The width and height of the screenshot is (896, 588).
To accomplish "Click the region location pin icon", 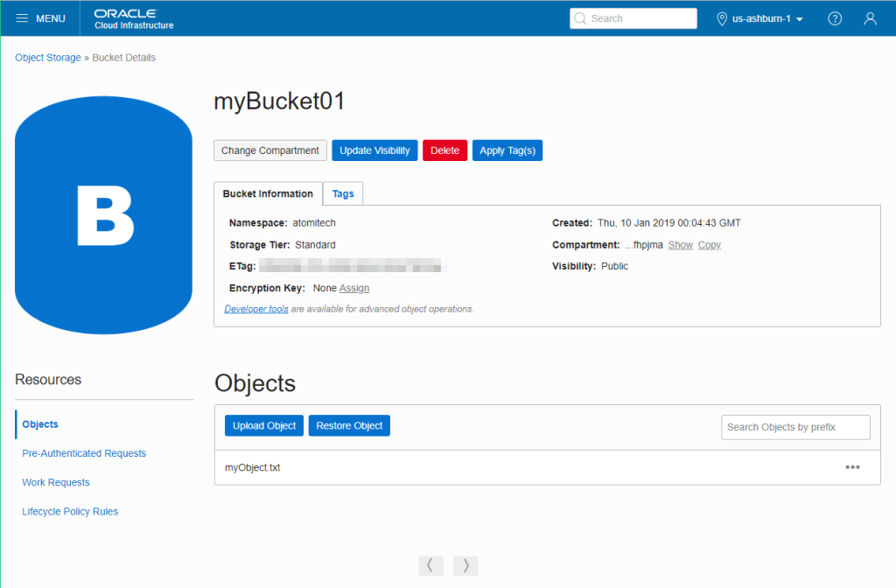I will (x=722, y=19).
